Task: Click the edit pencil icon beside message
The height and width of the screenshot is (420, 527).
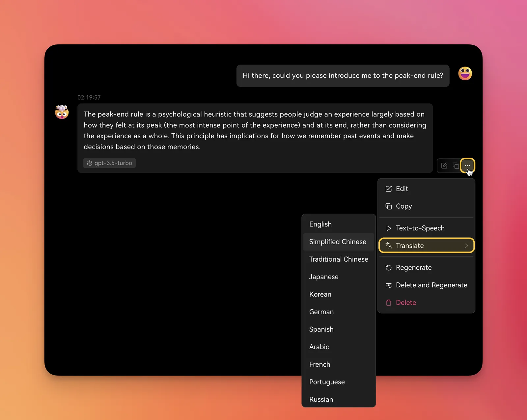Action: (x=444, y=166)
